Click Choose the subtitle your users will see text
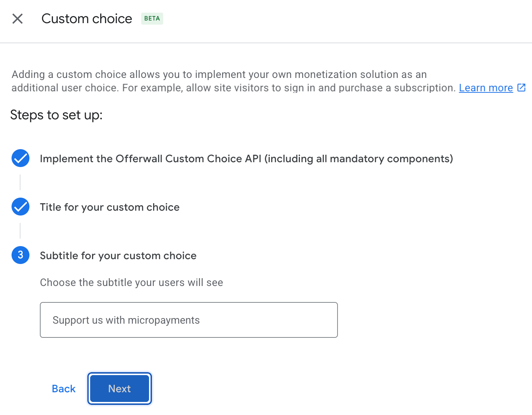The width and height of the screenshot is (532, 415). point(131,282)
